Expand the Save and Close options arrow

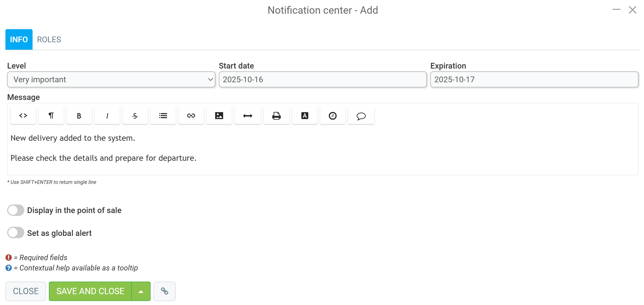[x=141, y=291]
